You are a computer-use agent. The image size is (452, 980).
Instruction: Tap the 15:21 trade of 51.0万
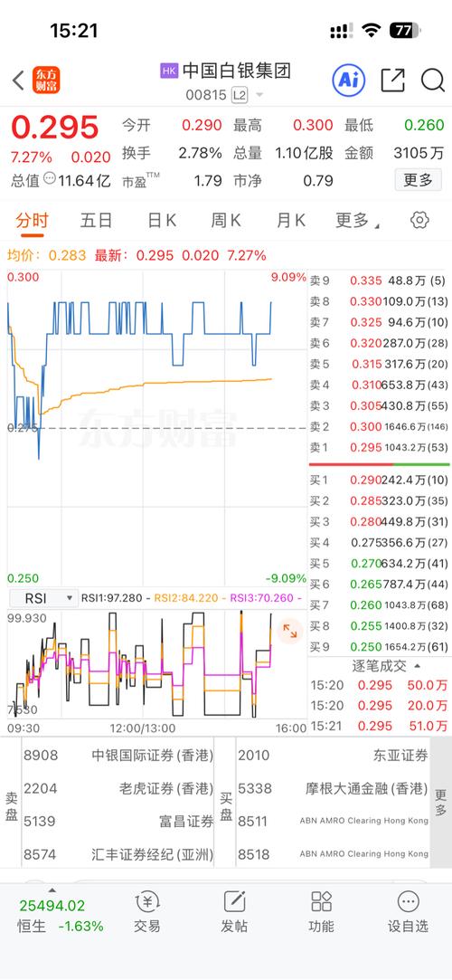click(380, 727)
